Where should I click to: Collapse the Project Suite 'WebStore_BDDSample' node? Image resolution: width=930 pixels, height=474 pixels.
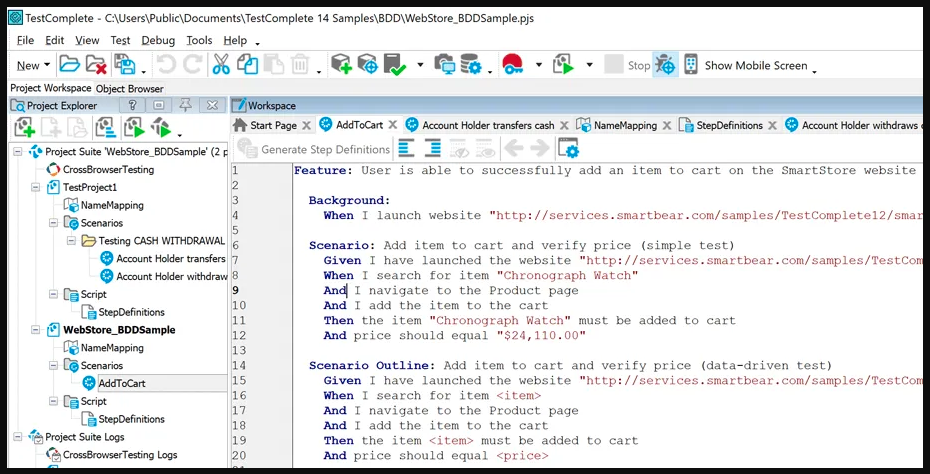(x=18, y=152)
